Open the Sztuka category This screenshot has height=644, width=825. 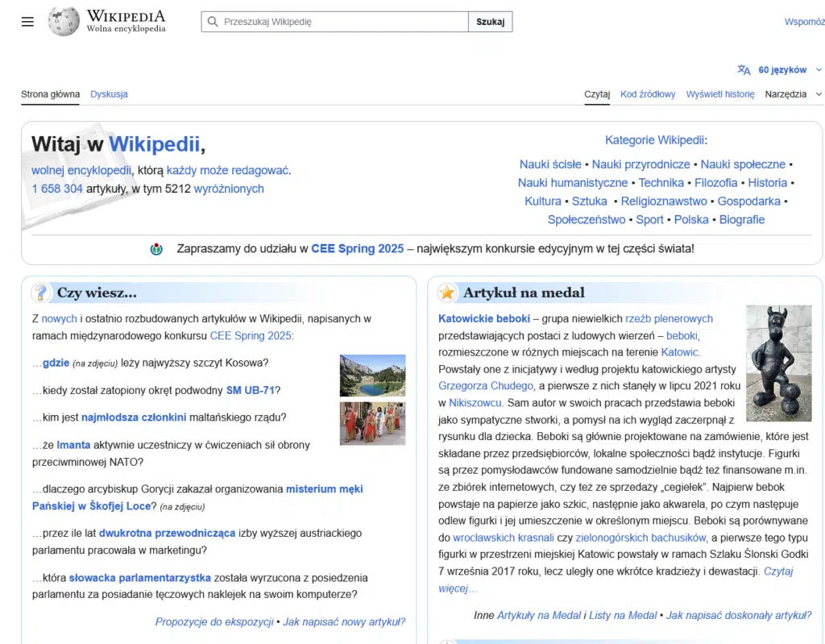589,202
